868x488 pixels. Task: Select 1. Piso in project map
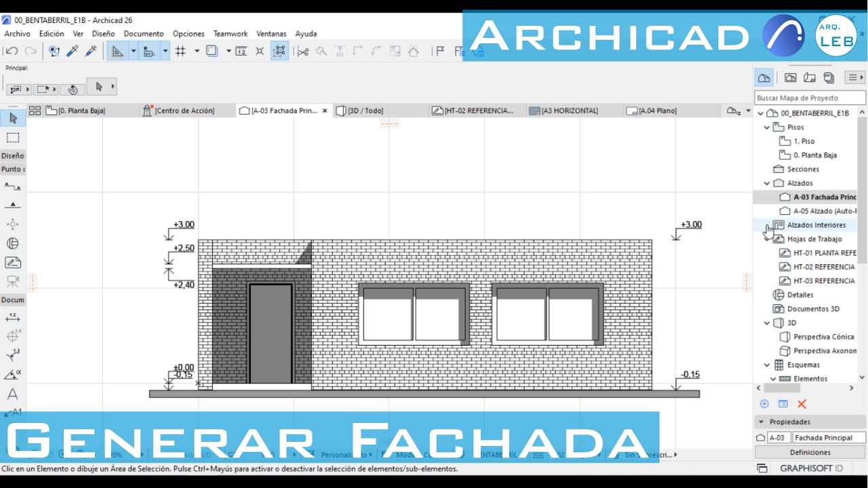coord(804,141)
